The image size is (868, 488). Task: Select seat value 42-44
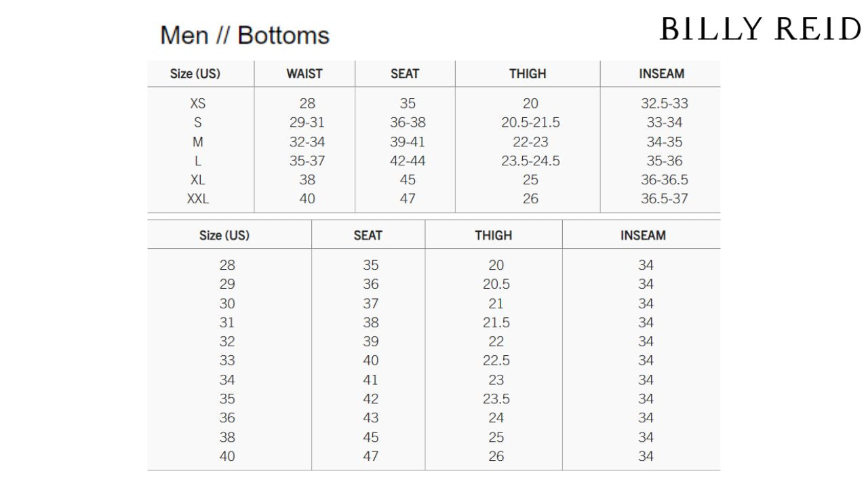coord(408,161)
